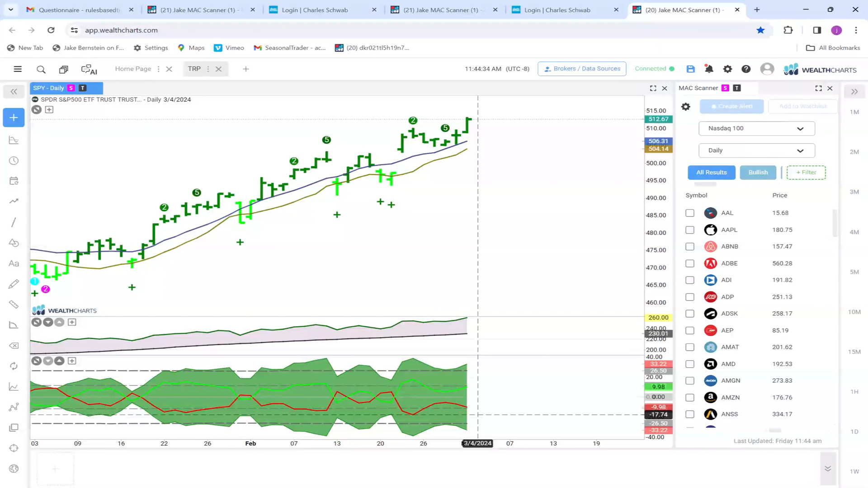This screenshot has height=488, width=868.
Task: Open the browser tab list dropdown arrow
Action: tap(11, 9)
